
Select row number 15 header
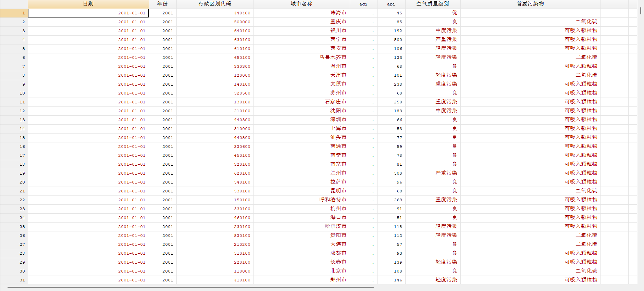14,138
